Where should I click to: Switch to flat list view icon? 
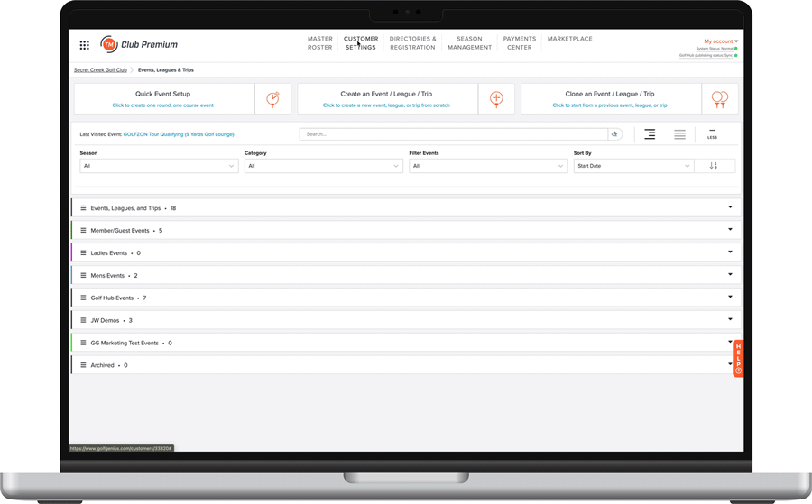point(680,134)
